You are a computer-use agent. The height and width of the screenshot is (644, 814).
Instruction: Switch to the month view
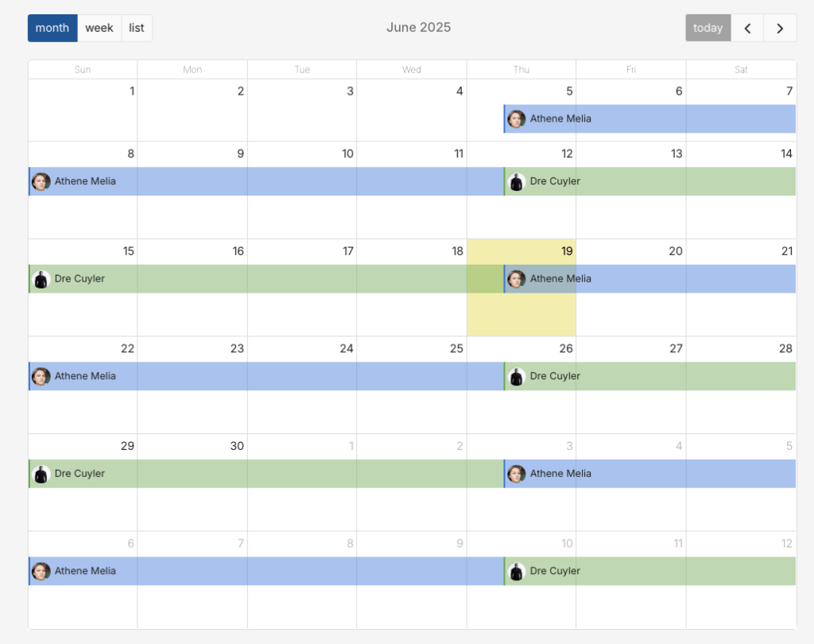click(52, 28)
